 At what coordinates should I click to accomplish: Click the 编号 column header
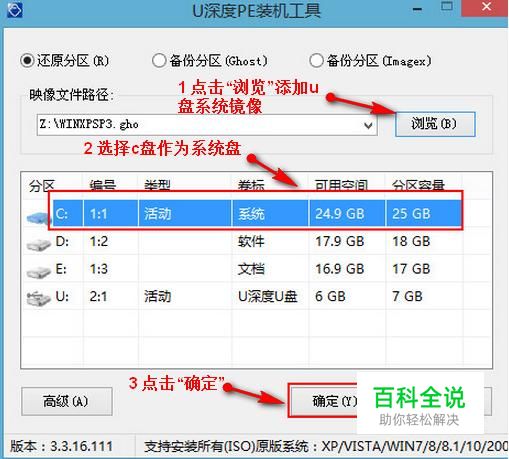[x=102, y=185]
